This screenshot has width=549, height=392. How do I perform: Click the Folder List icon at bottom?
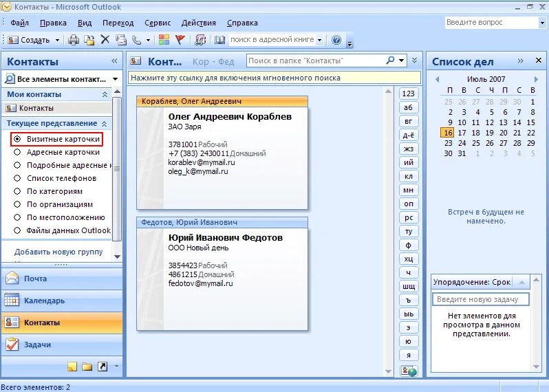point(87,367)
